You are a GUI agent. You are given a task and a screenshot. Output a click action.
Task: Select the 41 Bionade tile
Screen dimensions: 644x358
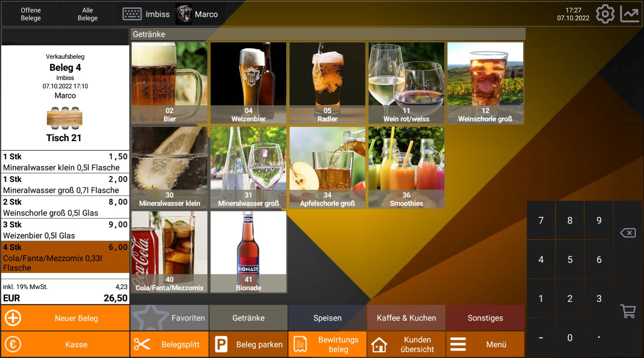[249, 252]
